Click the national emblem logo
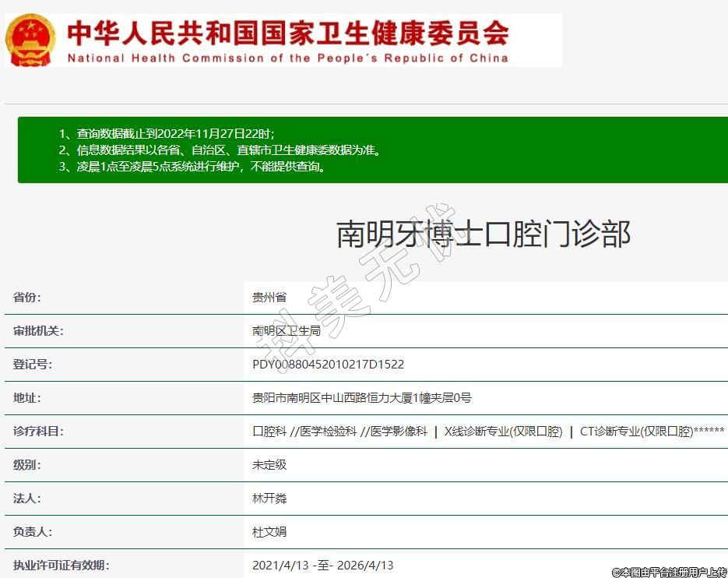The image size is (728, 578). click(30, 39)
